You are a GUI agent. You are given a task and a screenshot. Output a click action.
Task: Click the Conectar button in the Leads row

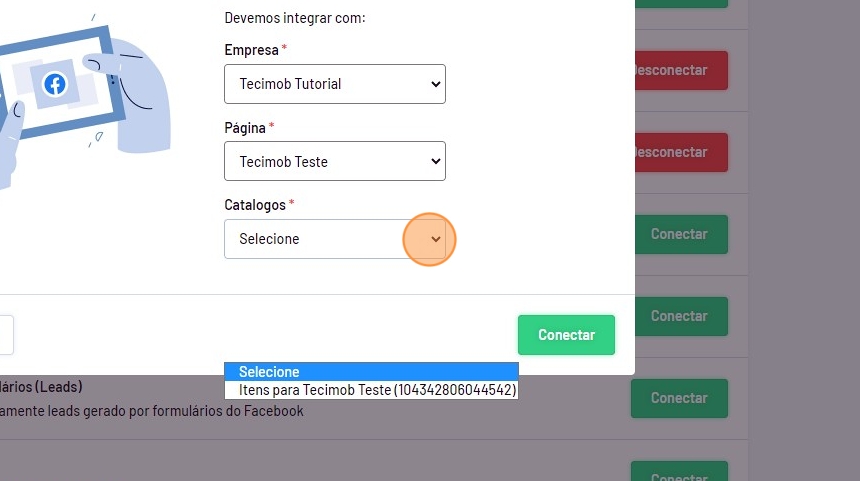679,398
